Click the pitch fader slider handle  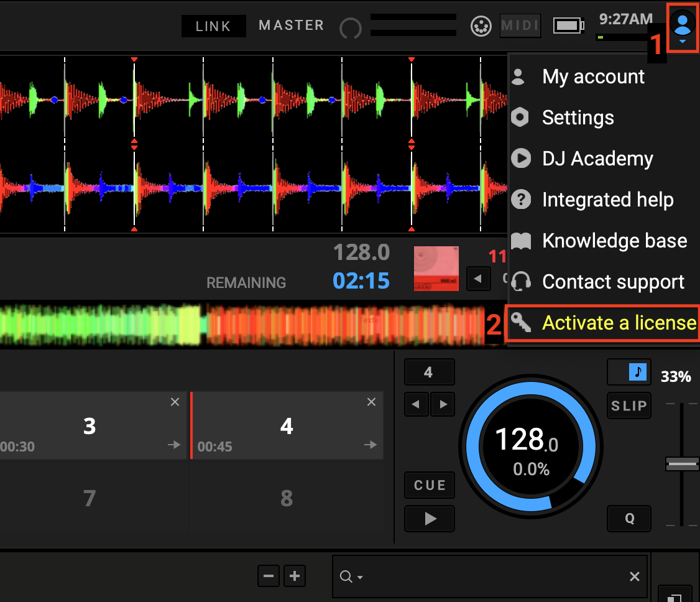tap(682, 464)
